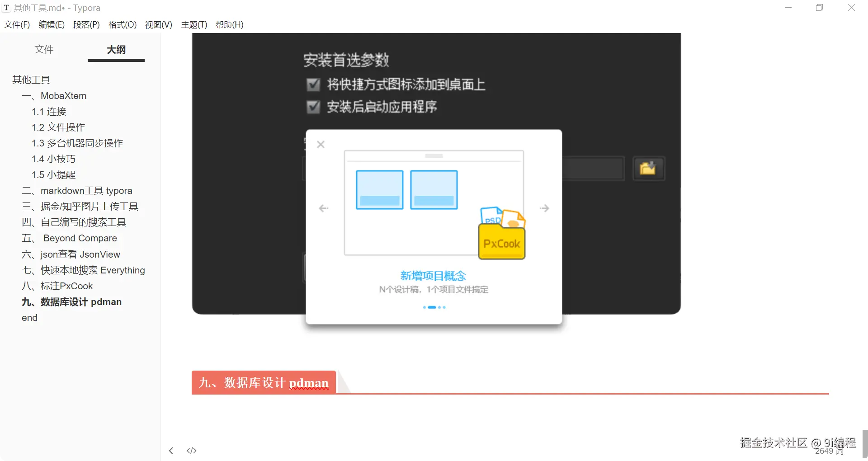Image resolution: width=868 pixels, height=461 pixels.
Task: Navigate to 五、Beyond Compare heading
Action: point(70,238)
